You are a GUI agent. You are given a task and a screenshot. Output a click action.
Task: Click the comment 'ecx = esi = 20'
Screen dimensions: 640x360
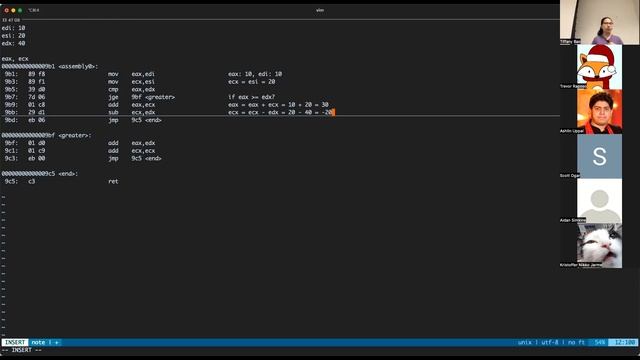pyautogui.click(x=251, y=82)
